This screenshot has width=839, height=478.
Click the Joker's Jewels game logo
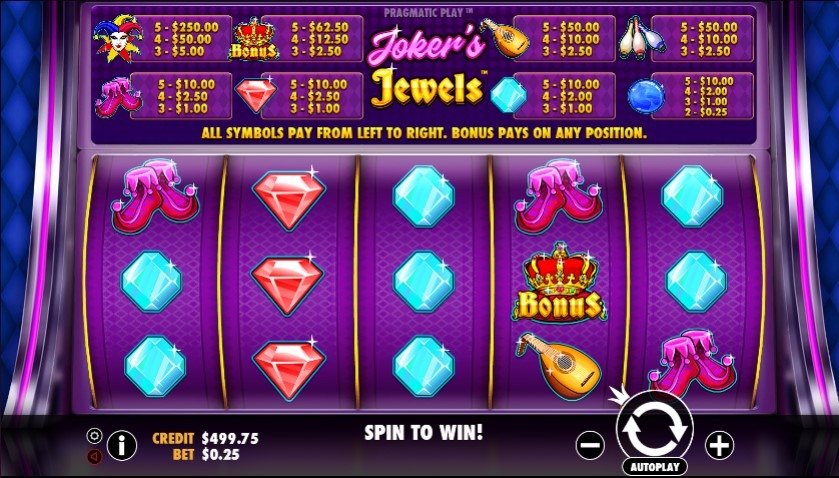426,67
